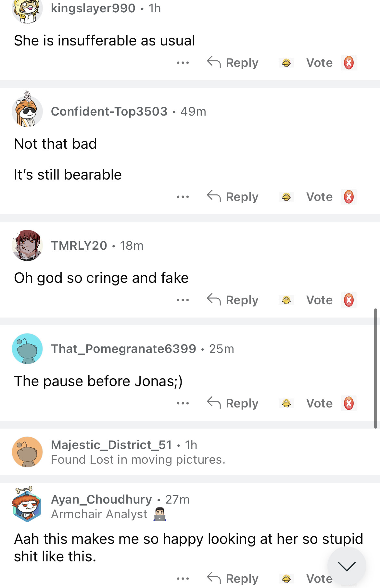
Task: Expand collapsed Majestic_District_51 comment
Action: point(138,452)
